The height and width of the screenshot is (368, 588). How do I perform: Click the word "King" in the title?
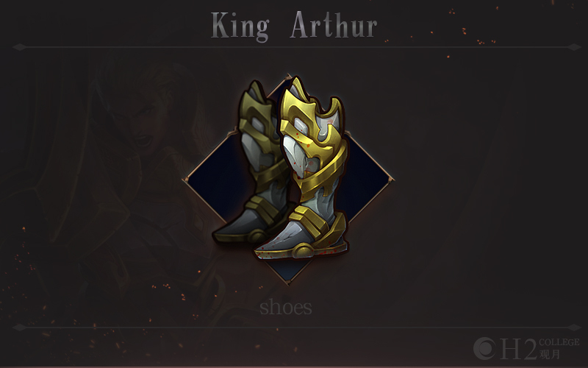(240, 26)
